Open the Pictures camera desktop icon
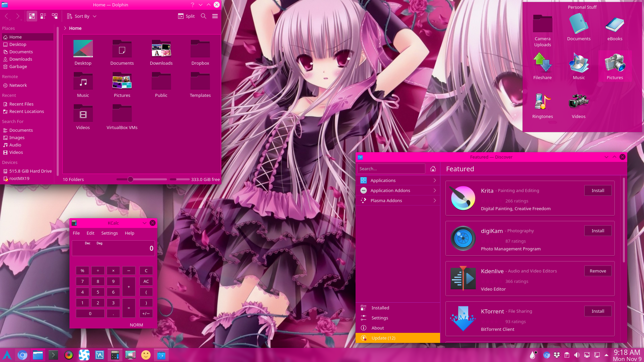The image size is (644, 362). (615, 66)
